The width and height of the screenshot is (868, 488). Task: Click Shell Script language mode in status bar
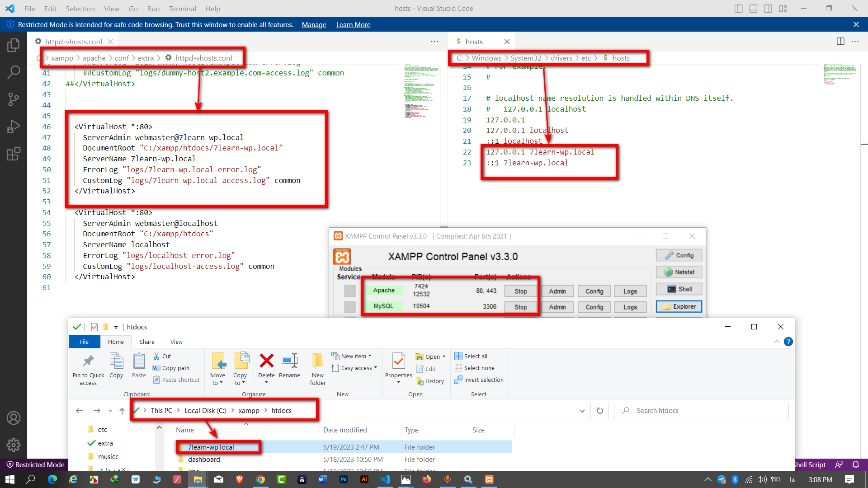tap(809, 465)
